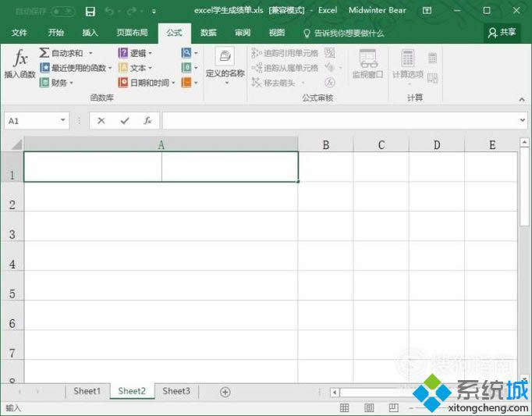This screenshot has height=416, width=532.
Task: Switch to the Sheet1 tab
Action: 87,391
